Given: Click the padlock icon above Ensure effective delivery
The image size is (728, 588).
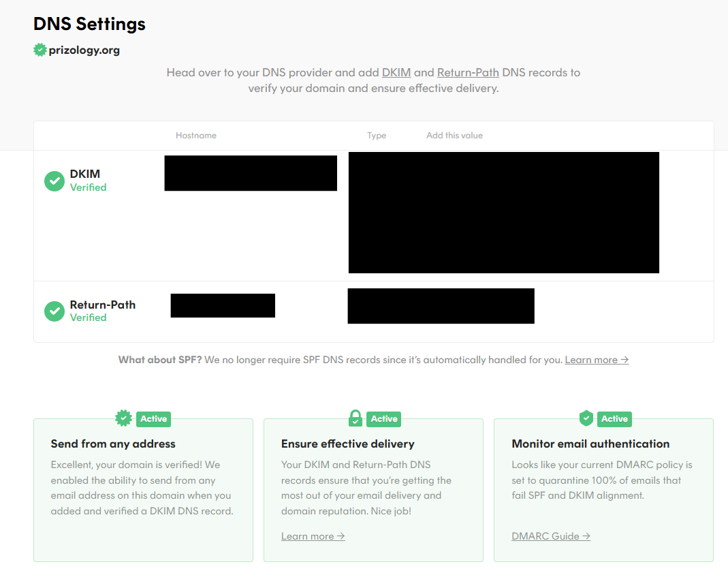Looking at the screenshot, I should pyautogui.click(x=355, y=418).
